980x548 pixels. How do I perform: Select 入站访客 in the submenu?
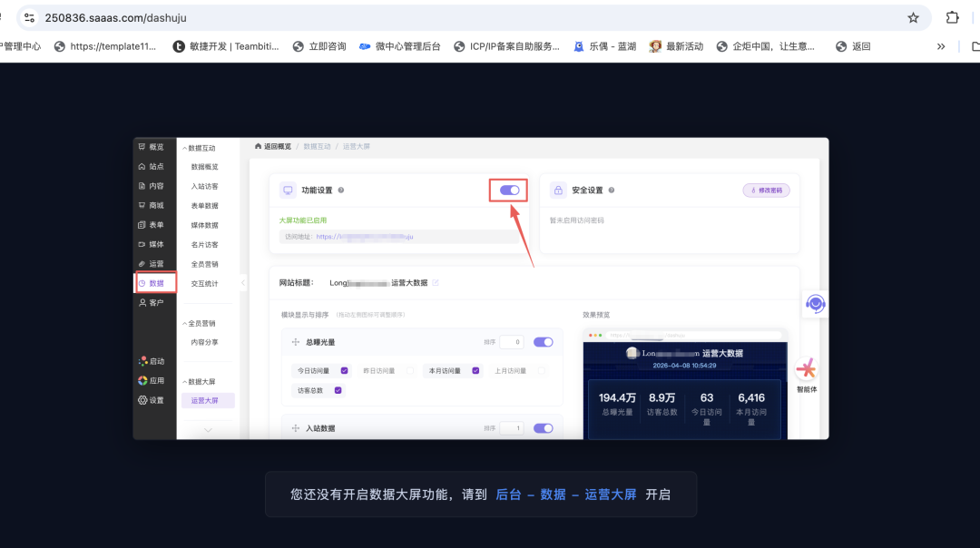tap(204, 186)
